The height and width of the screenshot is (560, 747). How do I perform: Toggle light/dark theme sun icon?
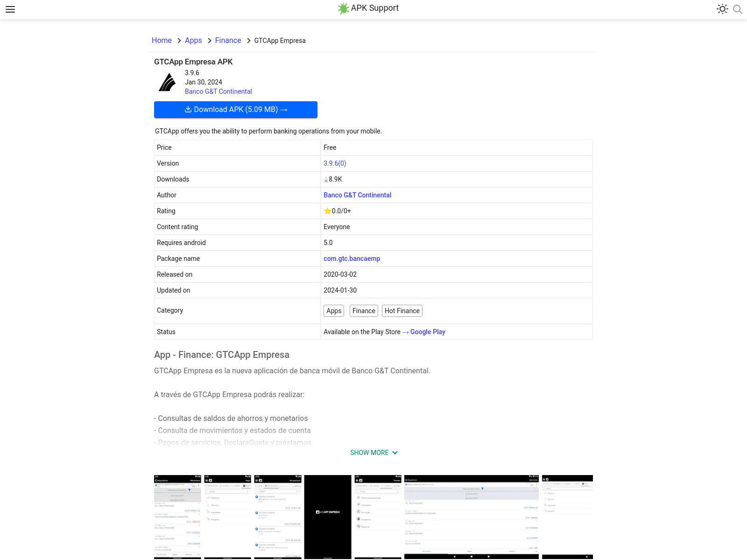pyautogui.click(x=722, y=9)
